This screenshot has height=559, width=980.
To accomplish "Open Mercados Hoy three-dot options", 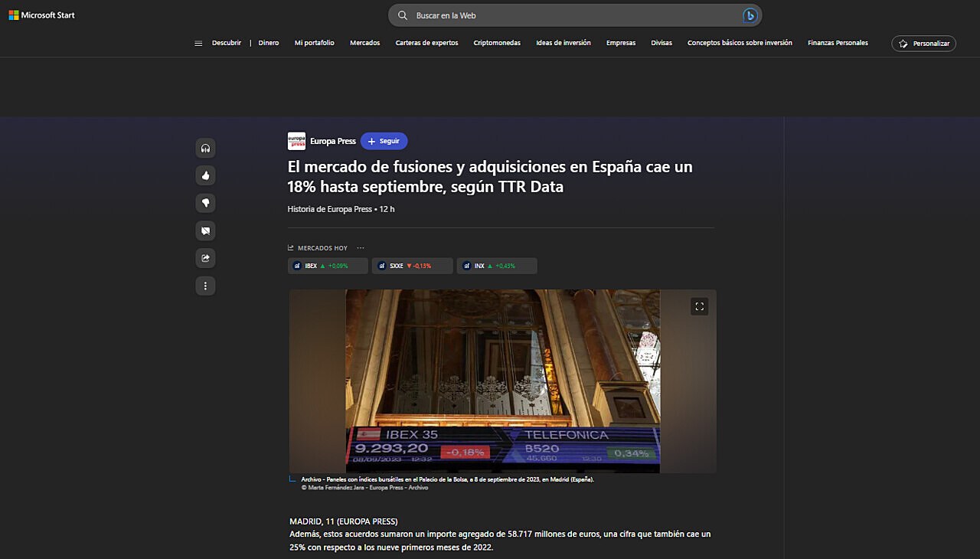I will pos(361,248).
